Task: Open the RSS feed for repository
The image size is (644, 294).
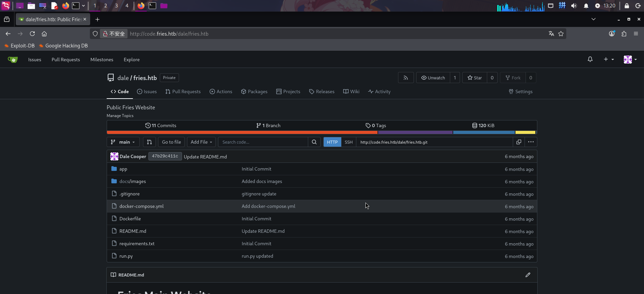Action: point(406,78)
